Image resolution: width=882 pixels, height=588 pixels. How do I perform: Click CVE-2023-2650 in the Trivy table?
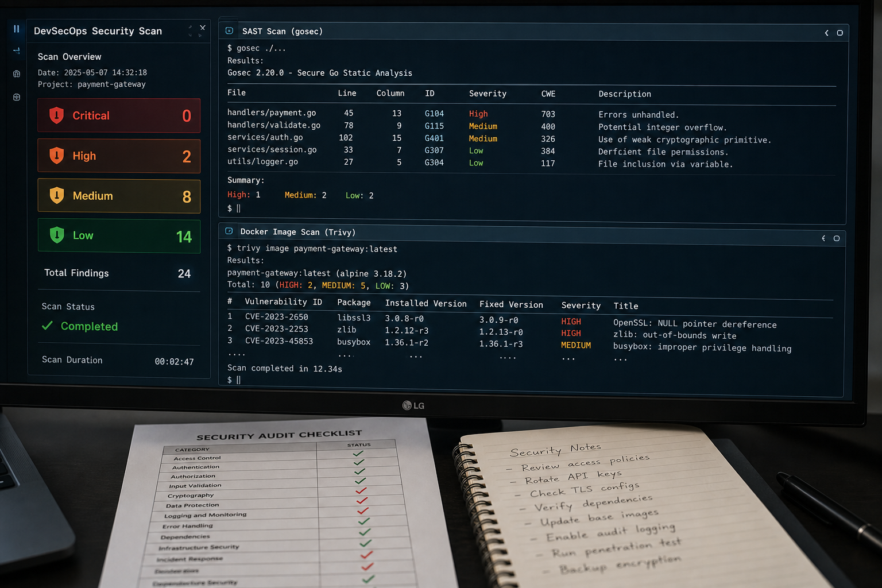tap(276, 317)
